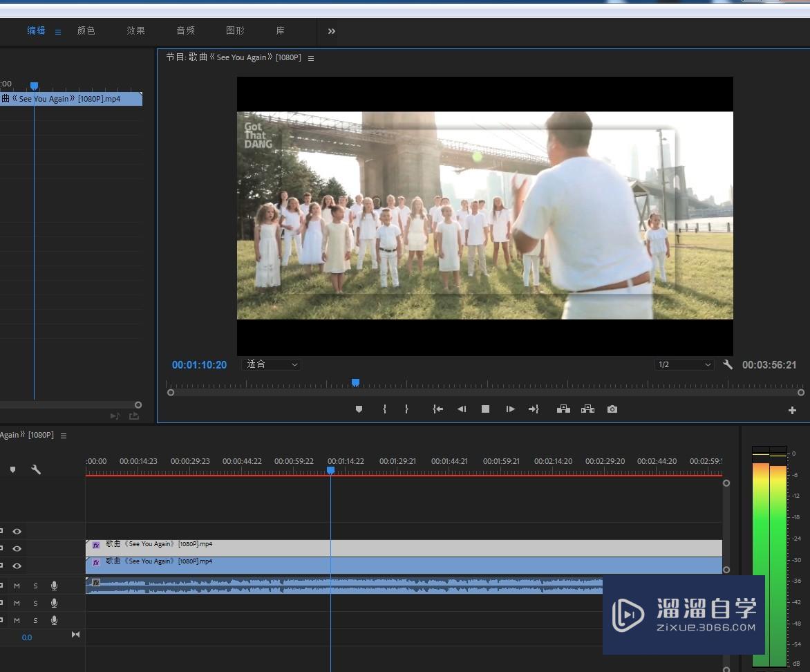810x672 pixels.
Task: Mute the second audio track
Action: pos(17,604)
